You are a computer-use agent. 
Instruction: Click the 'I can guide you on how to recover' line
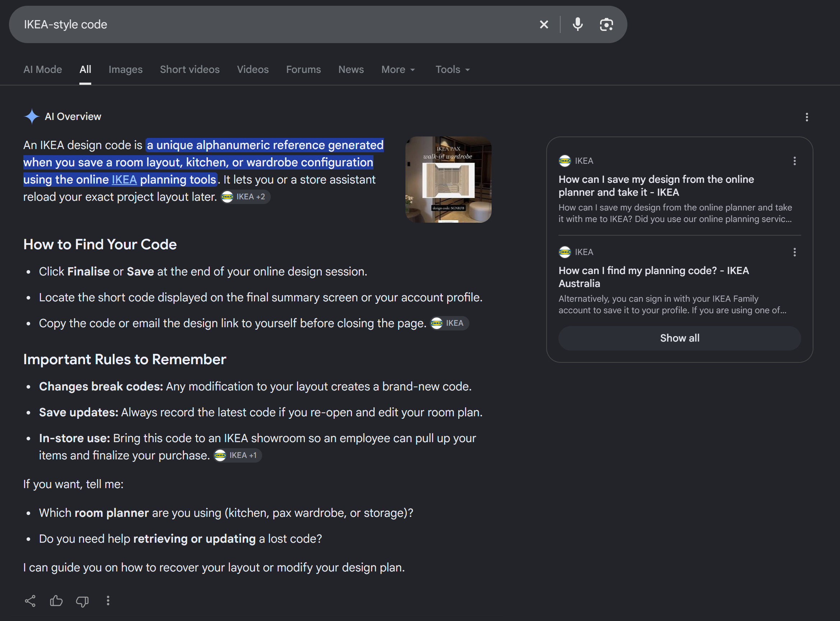coord(214,567)
